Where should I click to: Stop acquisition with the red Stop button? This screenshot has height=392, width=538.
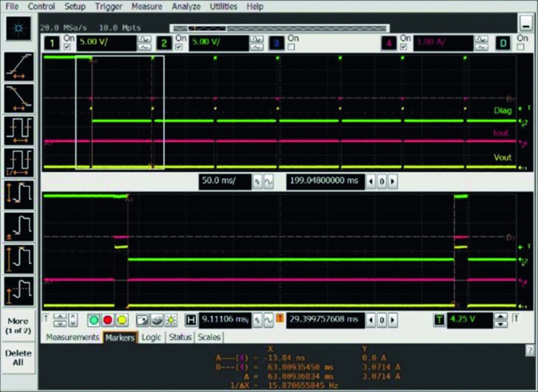(108, 320)
